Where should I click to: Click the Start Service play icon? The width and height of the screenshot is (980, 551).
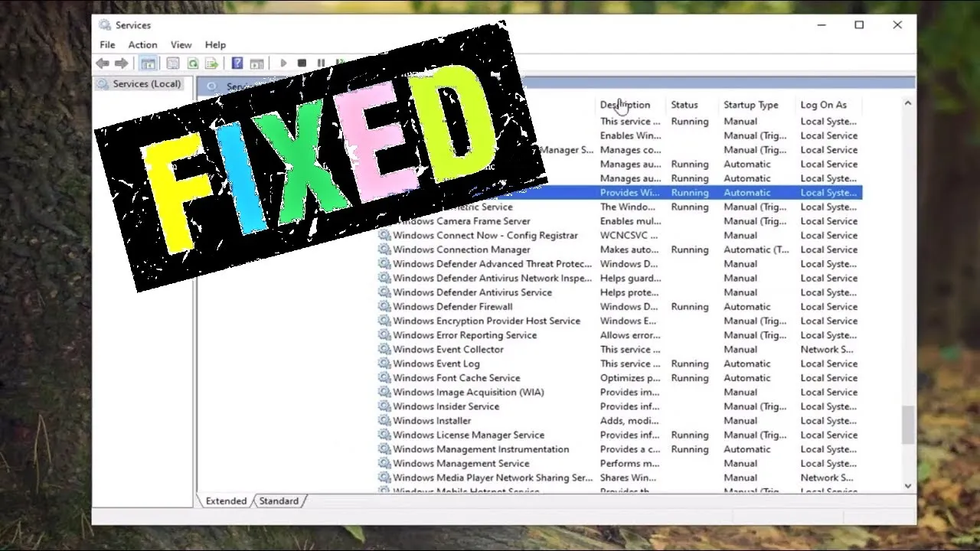click(283, 64)
